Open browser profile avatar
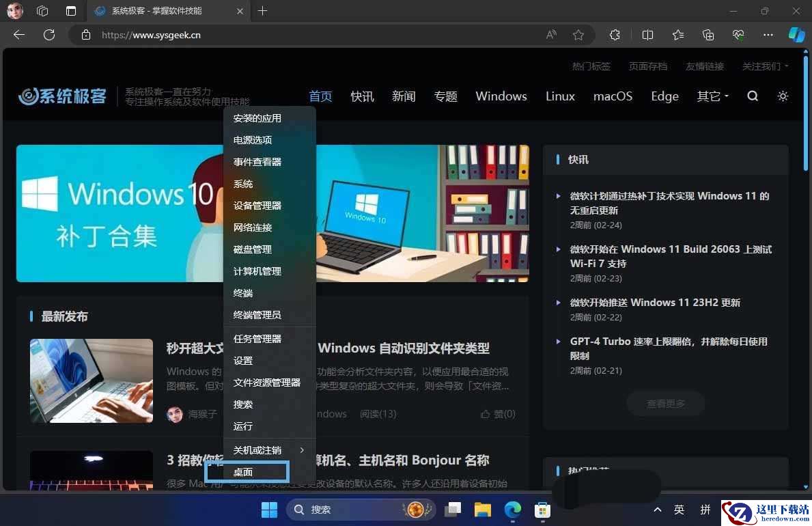Image resolution: width=812 pixels, height=526 pixels. [x=14, y=10]
